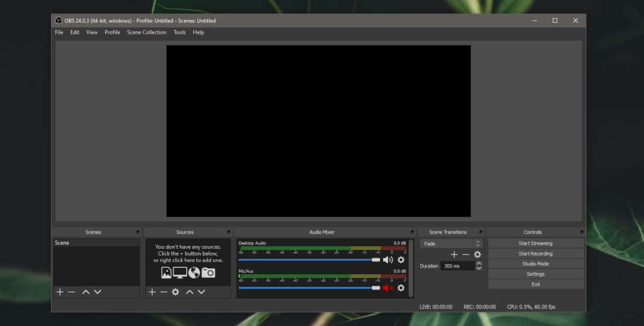
Task: Click the Desktop Audio label
Action: point(252,243)
